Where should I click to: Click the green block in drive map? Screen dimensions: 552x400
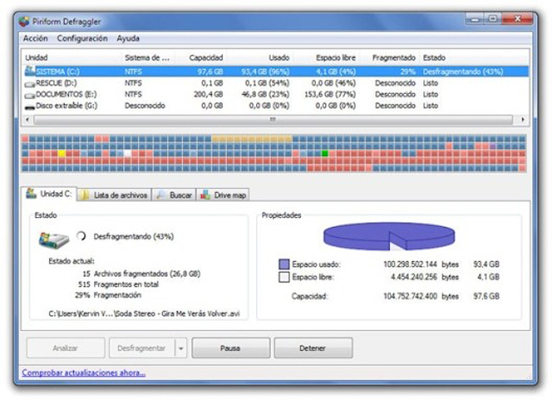click(x=325, y=153)
